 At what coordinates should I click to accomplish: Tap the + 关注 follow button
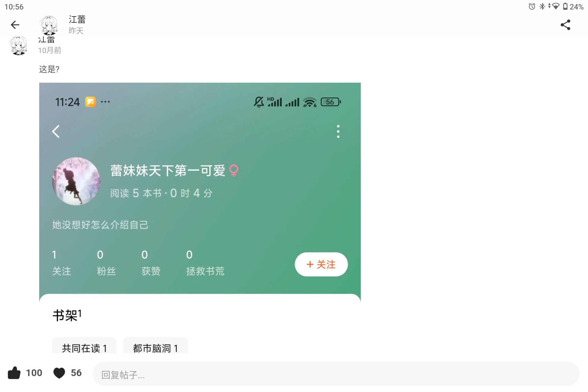pos(321,264)
